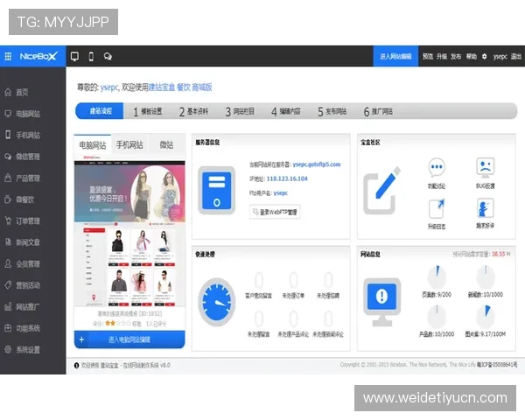
Task: Switch to 微站 preview tab
Action: point(166,144)
